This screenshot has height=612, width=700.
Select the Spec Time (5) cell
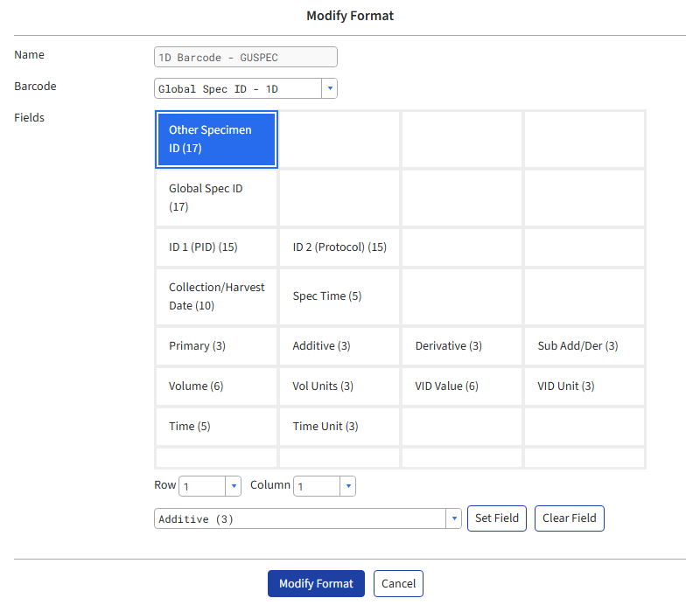(x=339, y=296)
